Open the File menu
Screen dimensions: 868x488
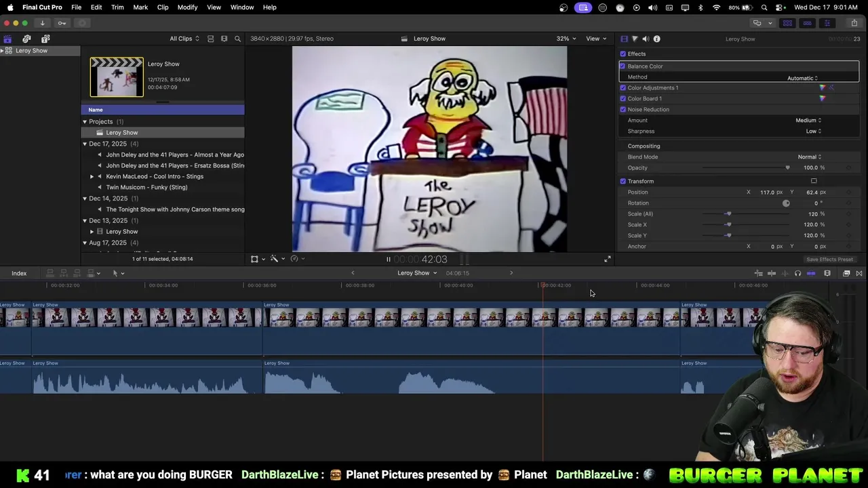point(76,7)
